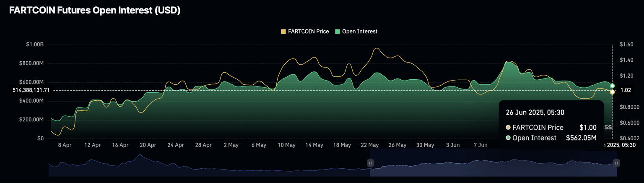Click the 8 Apr date axis label
The image size is (644, 183).
pyautogui.click(x=65, y=145)
